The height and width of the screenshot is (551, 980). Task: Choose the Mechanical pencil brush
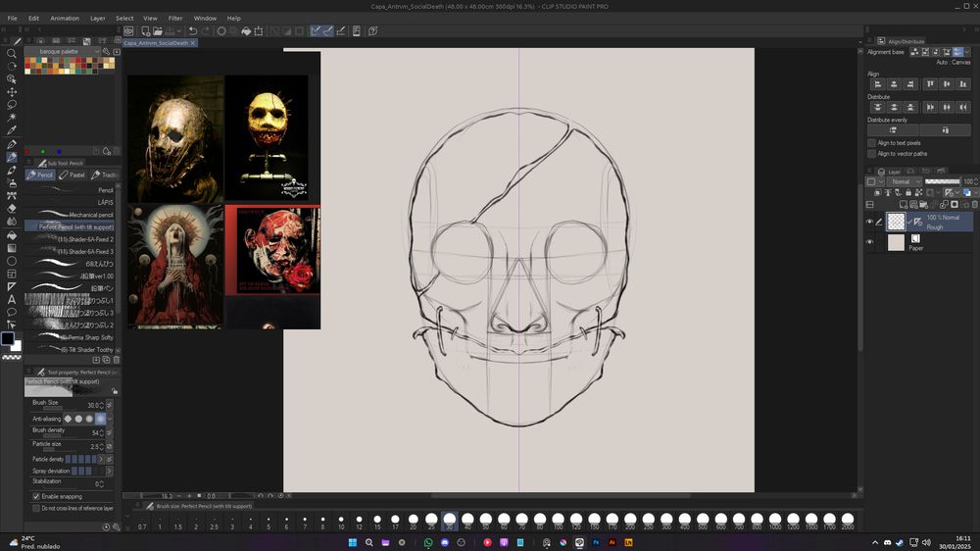[90, 215]
